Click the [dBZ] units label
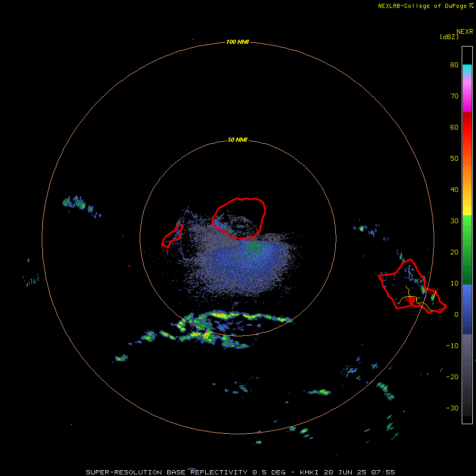 coord(449,37)
